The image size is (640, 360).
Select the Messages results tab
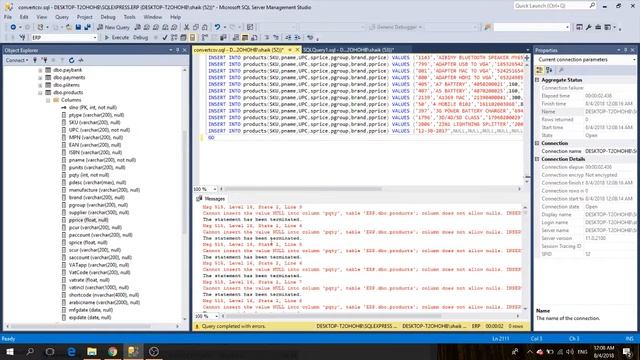click(211, 198)
